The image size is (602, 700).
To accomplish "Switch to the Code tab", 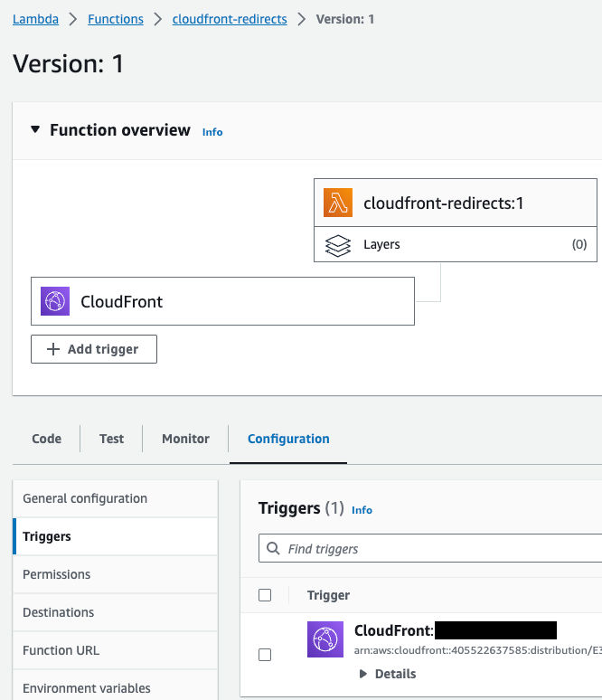I will (47, 439).
